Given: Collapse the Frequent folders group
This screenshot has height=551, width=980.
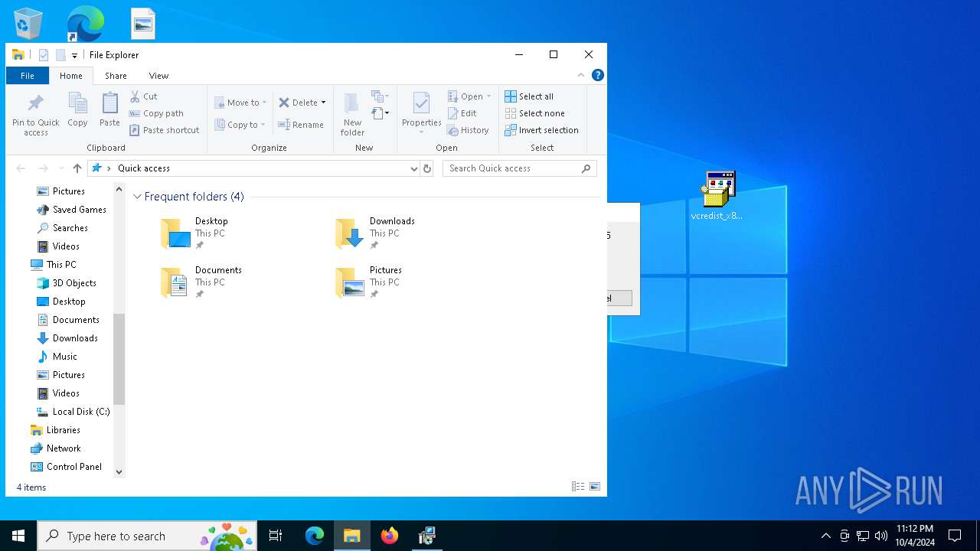Looking at the screenshot, I should click(x=137, y=197).
